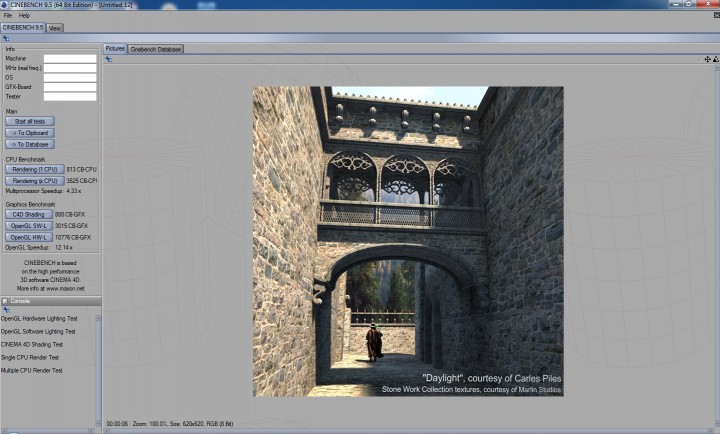The width and height of the screenshot is (720, 434).
Task: Run the OpenGL SW-L test
Action: (28, 226)
